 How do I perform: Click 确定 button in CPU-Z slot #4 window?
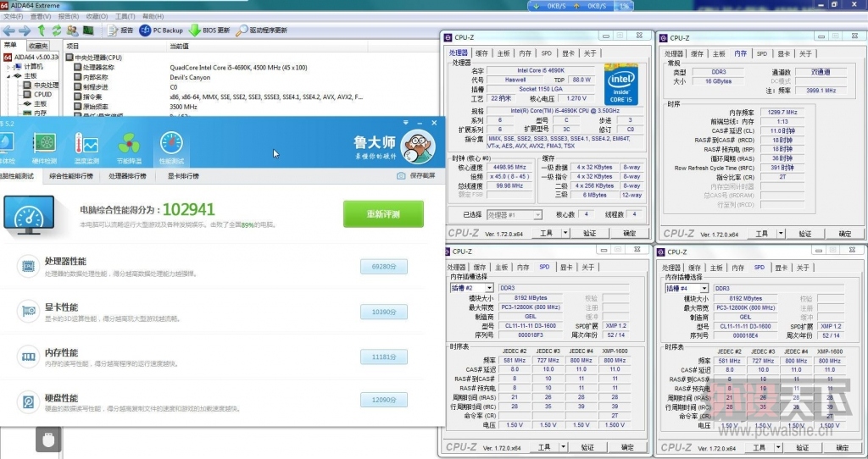point(842,447)
